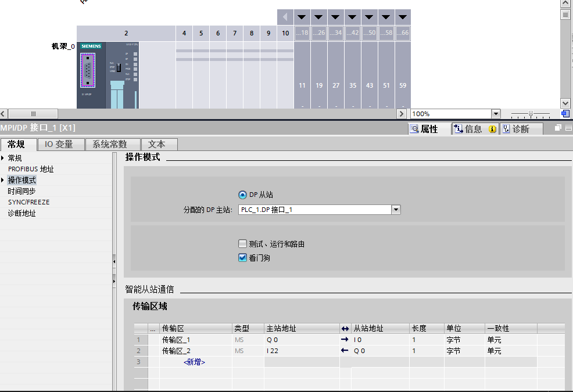This screenshot has width=573, height=392.
Task: Open the 分配的 DP 主站 dropdown
Action: click(396, 210)
